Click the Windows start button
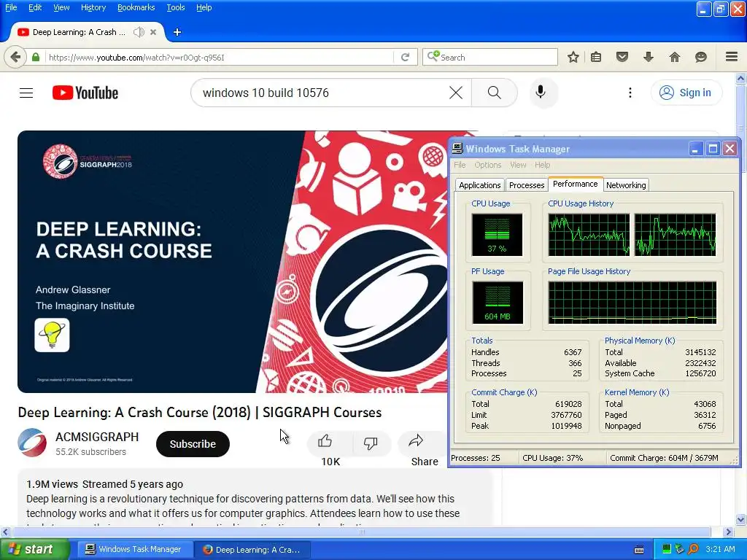Screen dimensions: 747x560 click(34, 549)
